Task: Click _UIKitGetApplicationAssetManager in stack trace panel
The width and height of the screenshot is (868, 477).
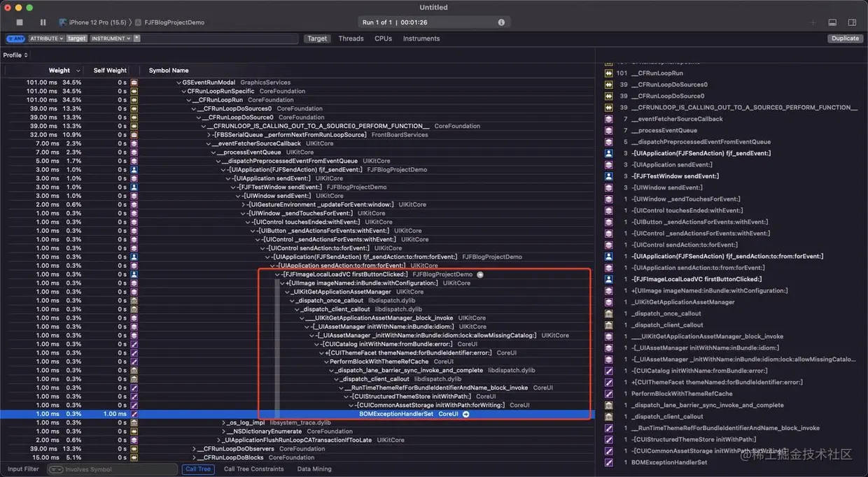Action: [x=682, y=302]
